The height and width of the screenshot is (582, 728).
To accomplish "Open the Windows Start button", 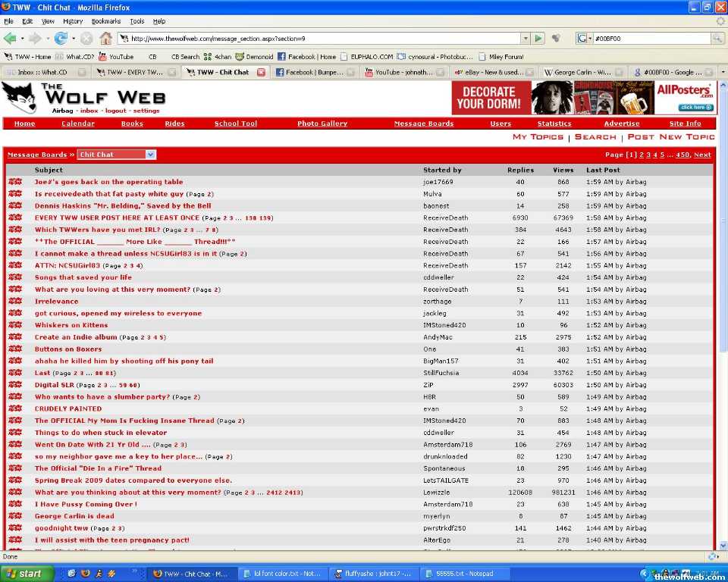I will click(27, 574).
